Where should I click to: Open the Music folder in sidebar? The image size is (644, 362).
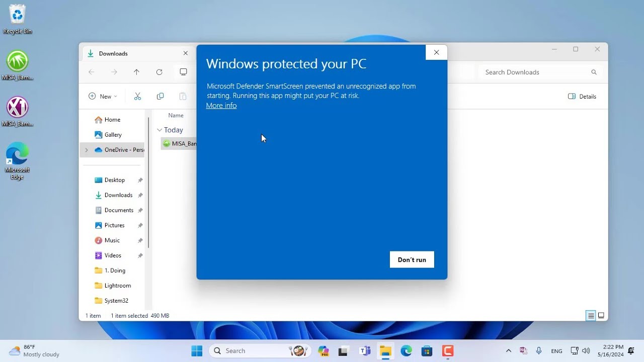(112, 240)
